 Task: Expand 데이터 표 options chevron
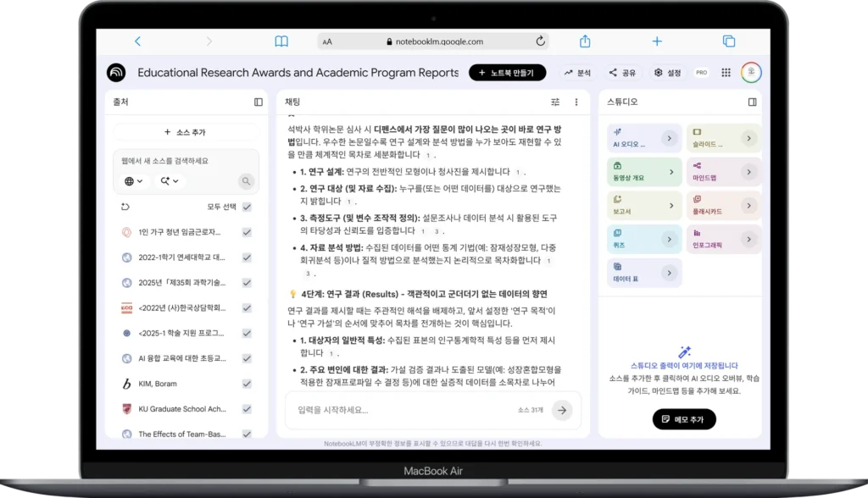click(x=670, y=274)
